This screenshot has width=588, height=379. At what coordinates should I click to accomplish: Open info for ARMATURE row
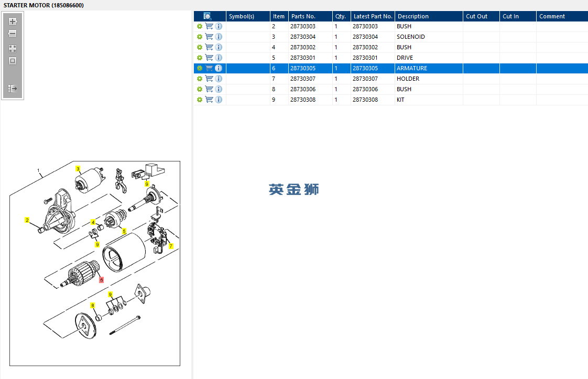[219, 68]
